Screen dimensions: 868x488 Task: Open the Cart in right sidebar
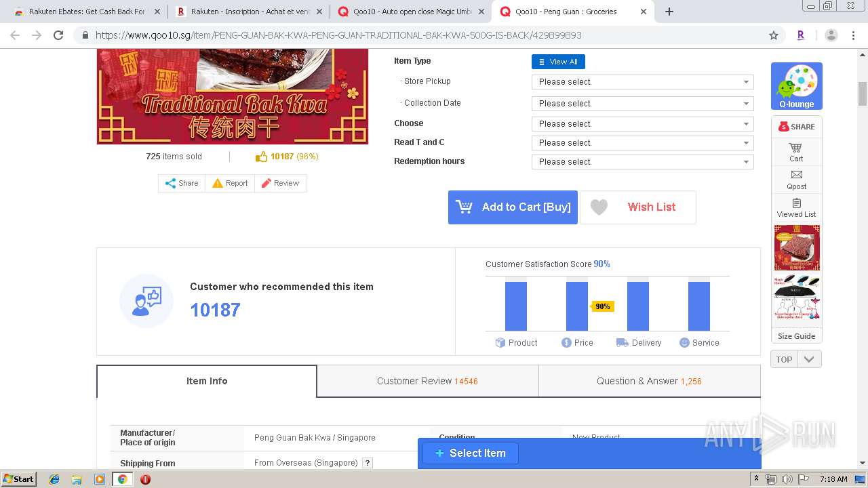(796, 152)
